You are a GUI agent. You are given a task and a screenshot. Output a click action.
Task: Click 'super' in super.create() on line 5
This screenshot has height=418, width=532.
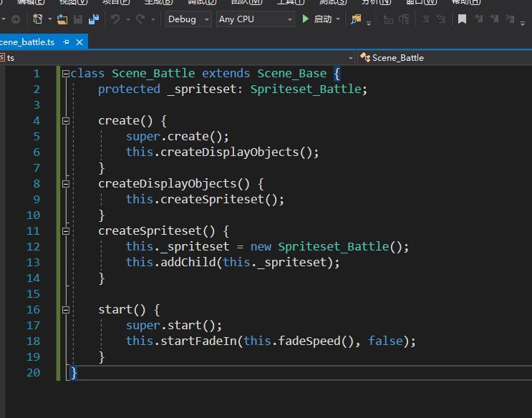point(142,137)
